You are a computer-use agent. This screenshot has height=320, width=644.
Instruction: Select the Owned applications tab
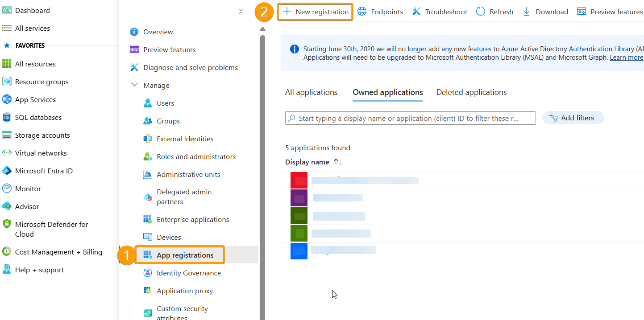click(388, 92)
